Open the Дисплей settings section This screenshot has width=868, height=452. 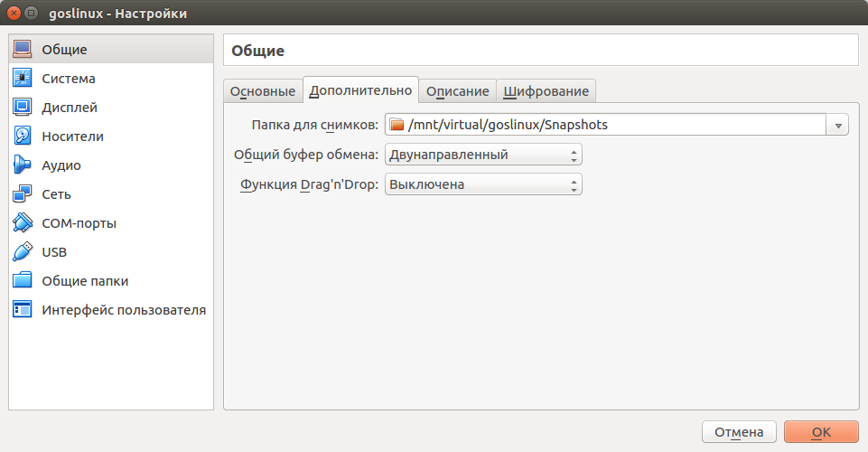tap(111, 108)
